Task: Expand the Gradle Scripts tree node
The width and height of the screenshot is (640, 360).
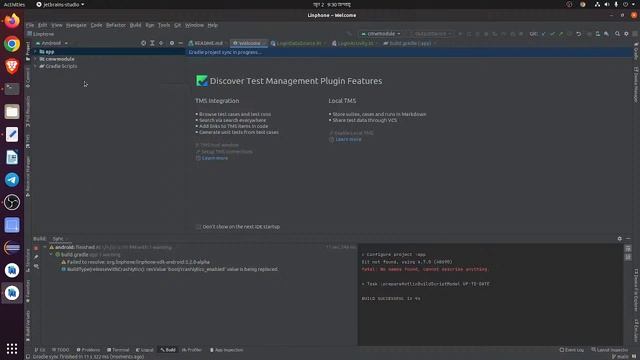Action: (36, 66)
